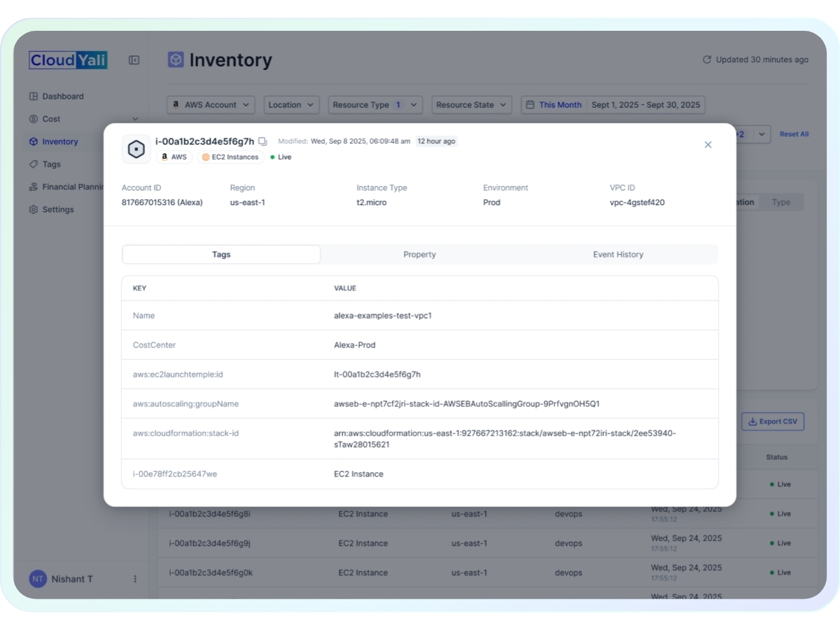
Task: Switch to the Event History tab
Action: click(618, 255)
